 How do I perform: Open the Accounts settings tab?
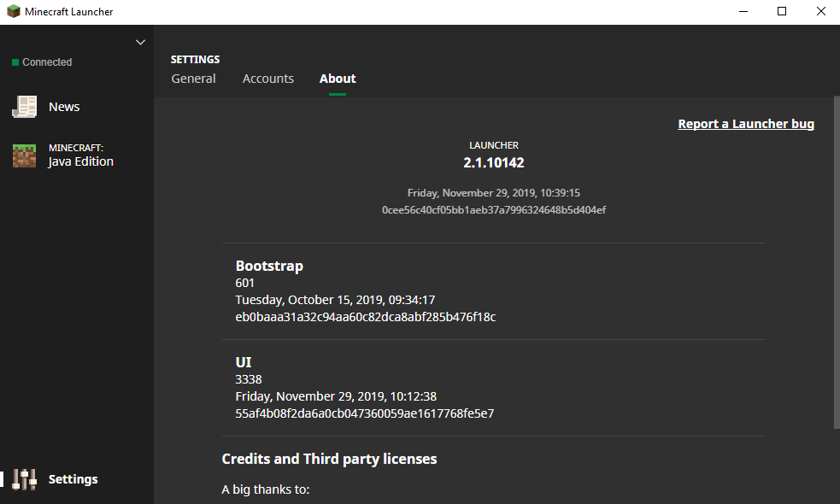267,79
